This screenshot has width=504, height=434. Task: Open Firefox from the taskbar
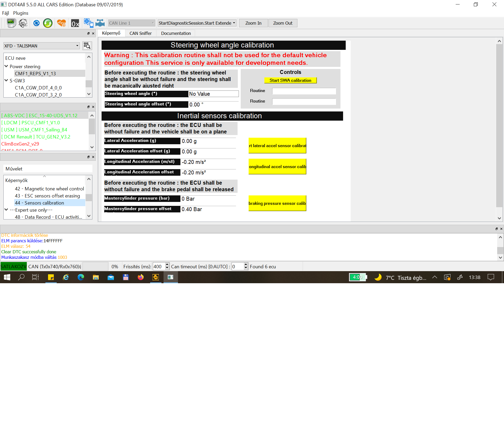pyautogui.click(x=141, y=277)
